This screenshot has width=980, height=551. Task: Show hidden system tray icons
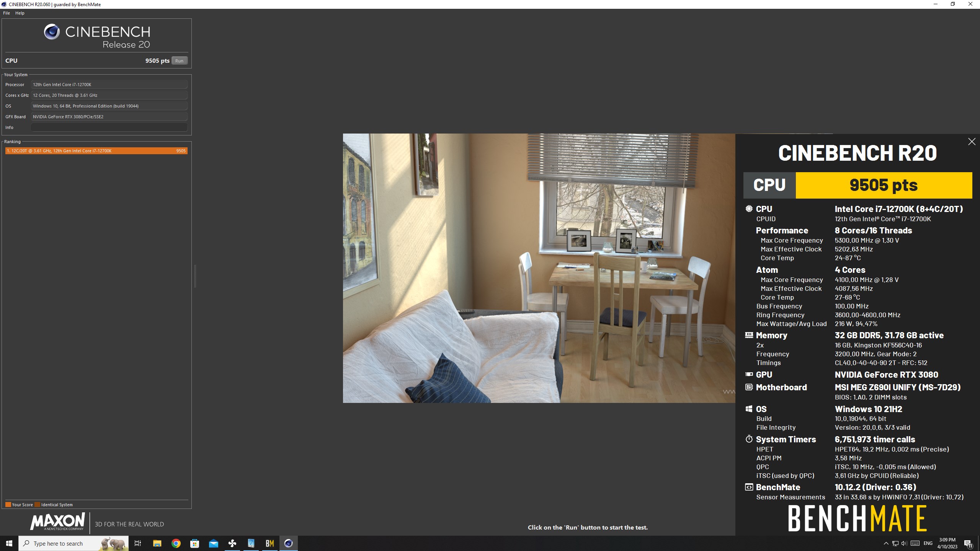click(886, 543)
